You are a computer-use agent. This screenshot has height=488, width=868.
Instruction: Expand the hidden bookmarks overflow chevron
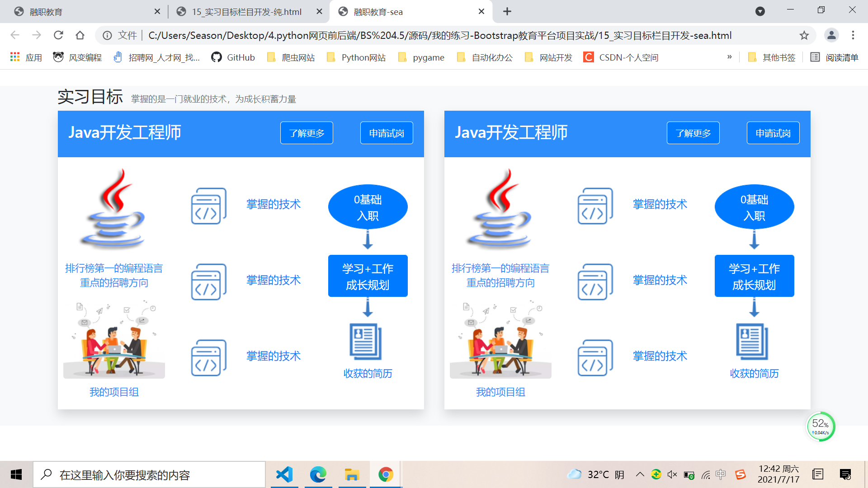(729, 57)
